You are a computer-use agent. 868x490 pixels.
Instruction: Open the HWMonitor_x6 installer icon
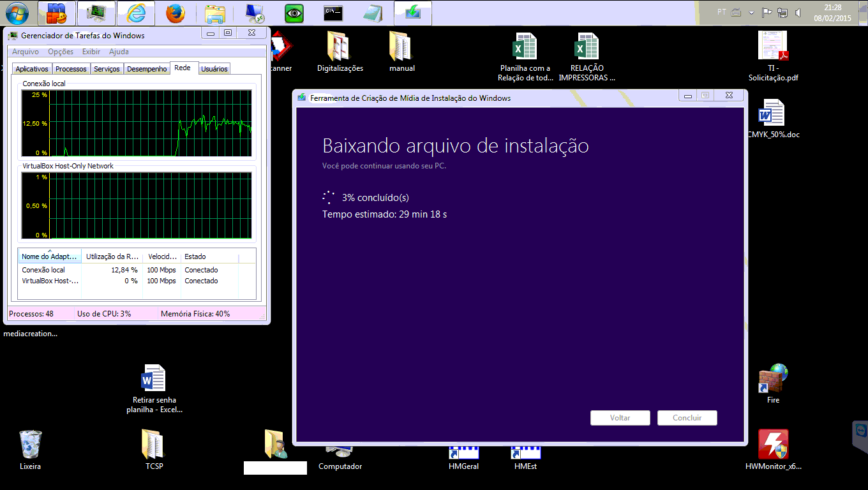coord(773,450)
